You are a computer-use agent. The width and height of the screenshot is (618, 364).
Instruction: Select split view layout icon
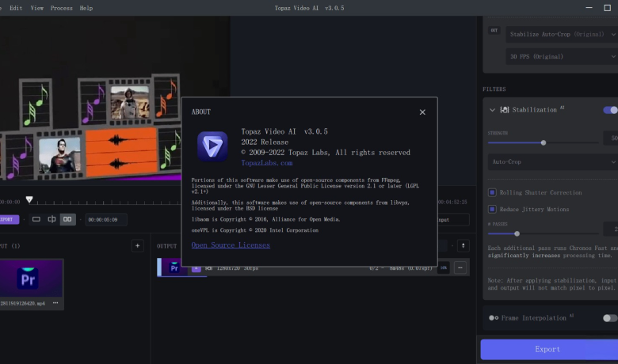click(x=51, y=219)
